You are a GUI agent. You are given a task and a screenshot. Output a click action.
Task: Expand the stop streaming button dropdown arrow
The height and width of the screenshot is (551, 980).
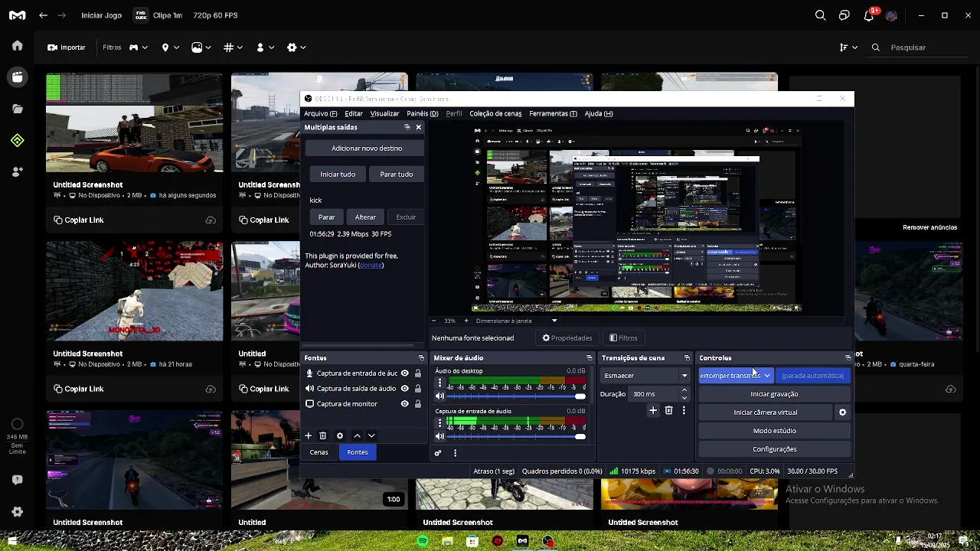coord(766,376)
